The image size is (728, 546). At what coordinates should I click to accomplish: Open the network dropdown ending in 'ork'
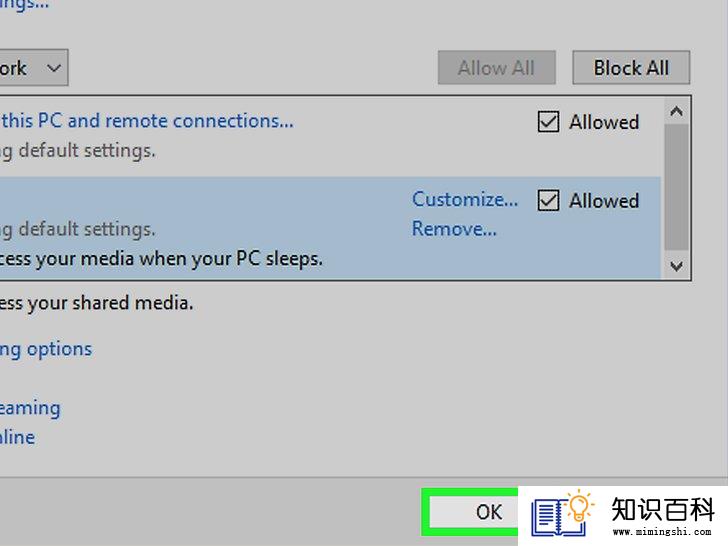click(33, 68)
